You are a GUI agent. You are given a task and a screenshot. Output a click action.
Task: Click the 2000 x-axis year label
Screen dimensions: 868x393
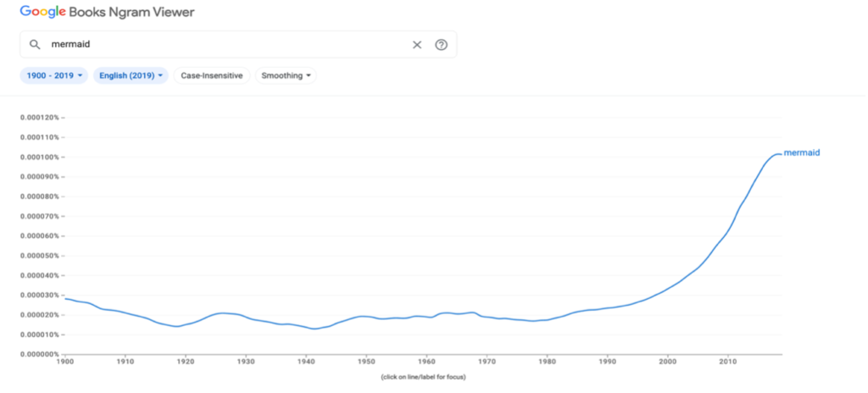tap(668, 363)
